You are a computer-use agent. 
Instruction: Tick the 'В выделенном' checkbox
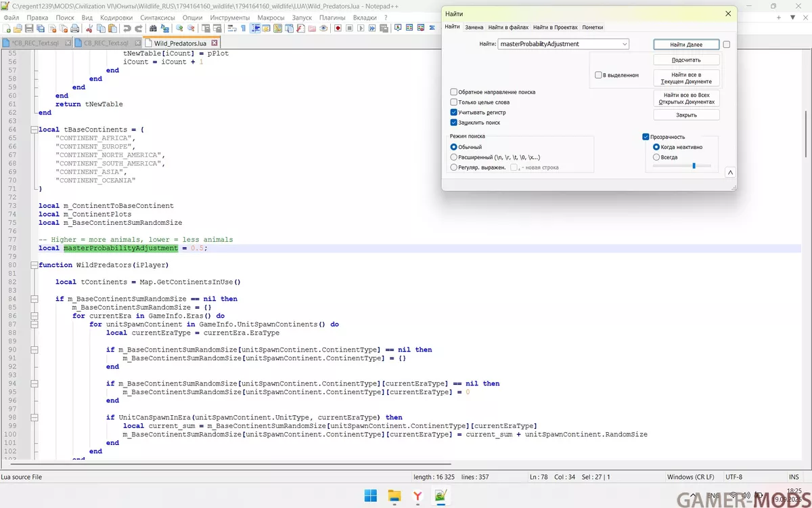(598, 75)
